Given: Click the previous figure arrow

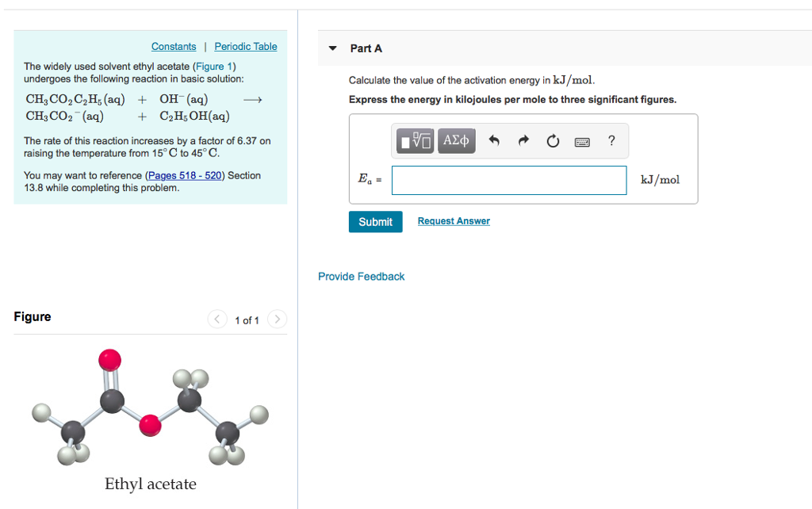Looking at the screenshot, I should click(x=217, y=319).
